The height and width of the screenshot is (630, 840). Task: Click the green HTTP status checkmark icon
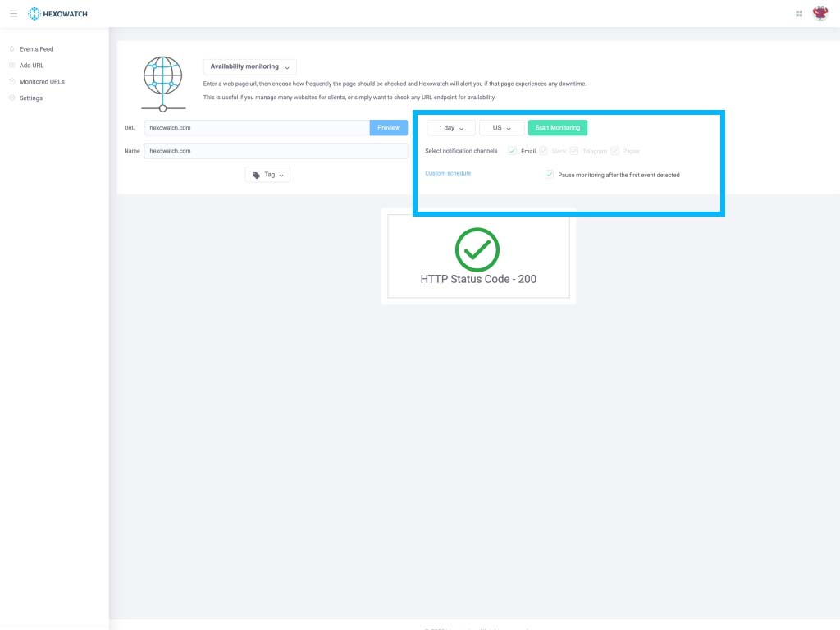(477, 249)
